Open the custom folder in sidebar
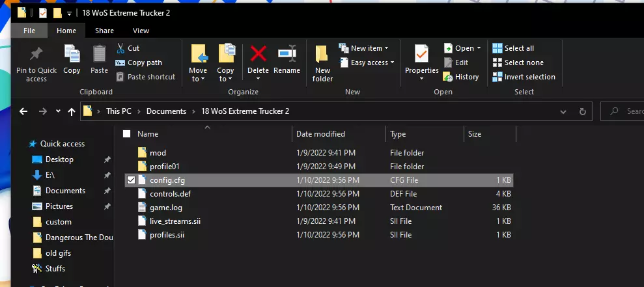The height and width of the screenshot is (287, 644). click(59, 222)
